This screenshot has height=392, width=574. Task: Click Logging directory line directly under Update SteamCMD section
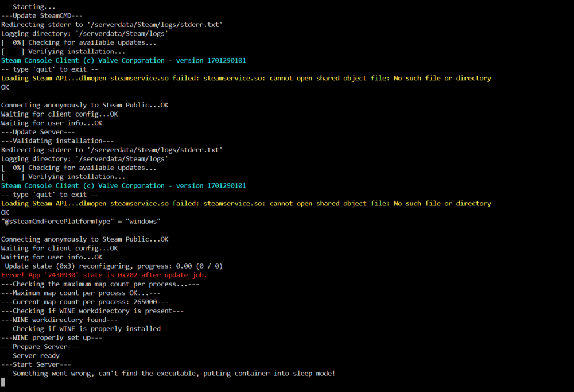point(84,34)
